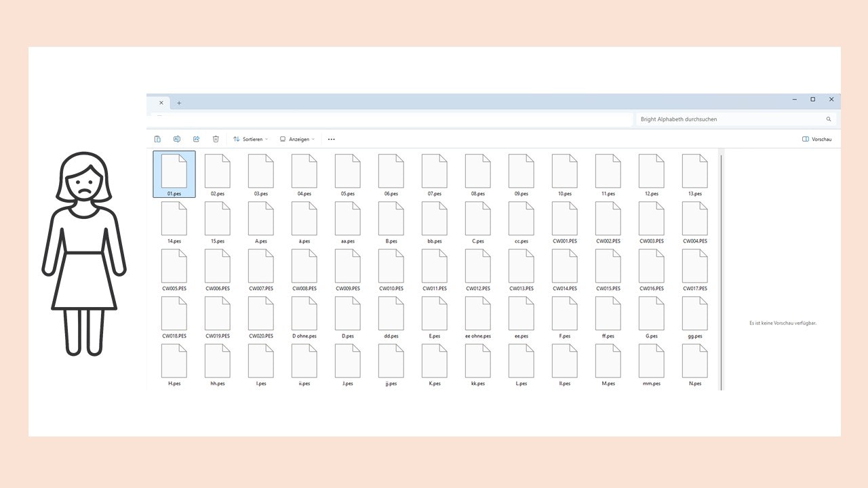Select the file 02.pes

[x=217, y=171]
